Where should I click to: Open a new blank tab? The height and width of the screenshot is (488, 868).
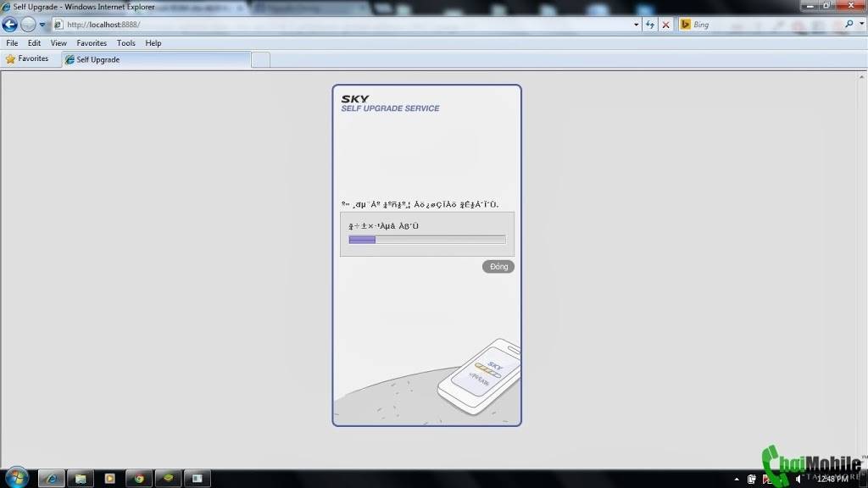(x=261, y=60)
